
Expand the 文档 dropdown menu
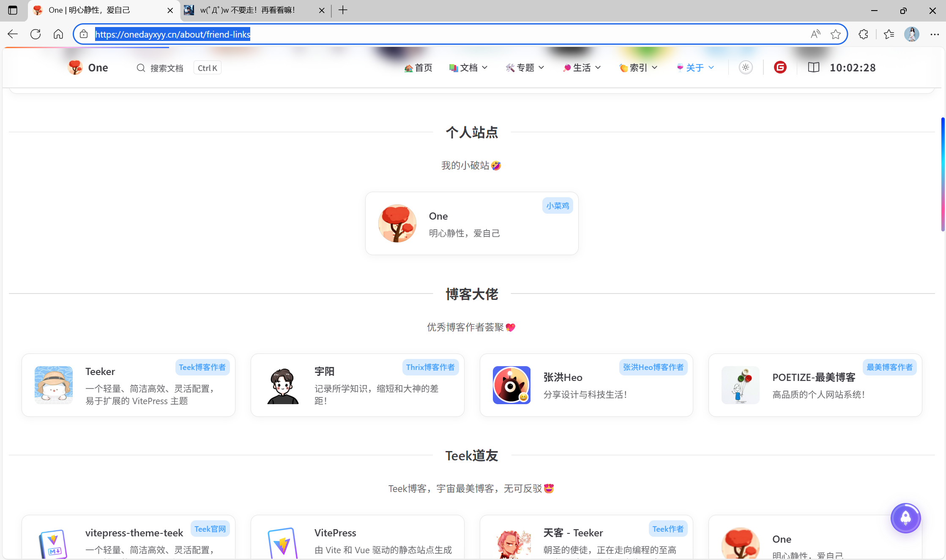(468, 68)
